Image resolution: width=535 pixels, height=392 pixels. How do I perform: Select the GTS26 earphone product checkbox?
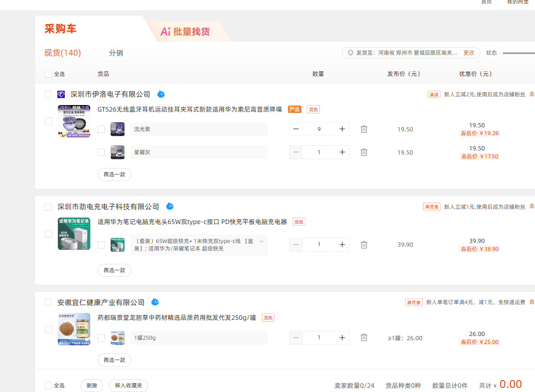click(49, 121)
